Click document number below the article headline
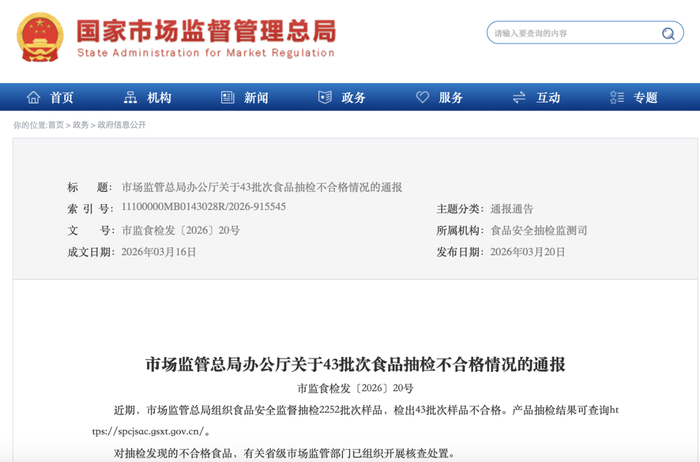Viewport: 700px width, 462px height. pyautogui.click(x=355, y=388)
